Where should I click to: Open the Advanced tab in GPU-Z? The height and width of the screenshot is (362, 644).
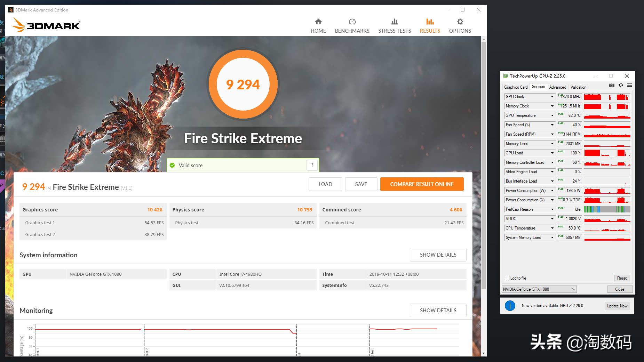point(558,87)
